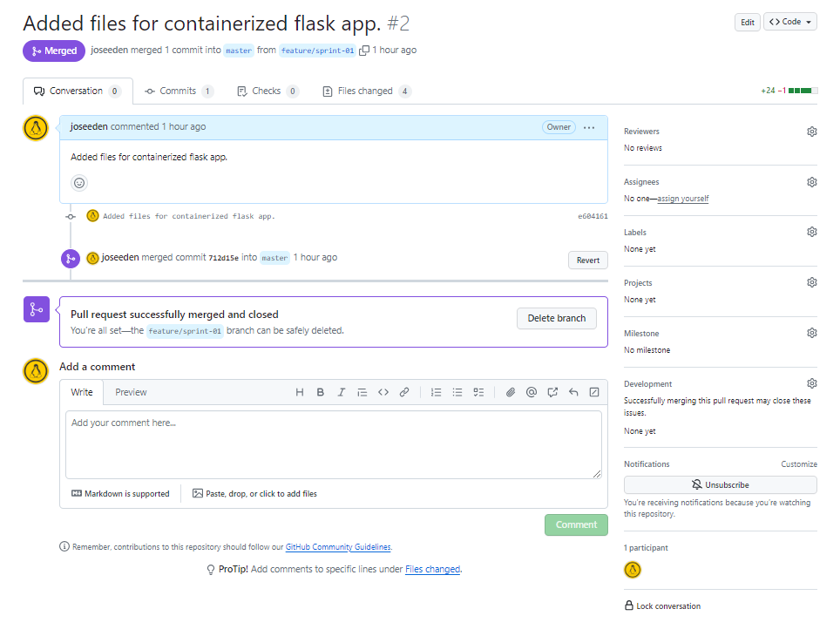Focus the Add your comment text area
This screenshot has width=840, height=636.
334,444
